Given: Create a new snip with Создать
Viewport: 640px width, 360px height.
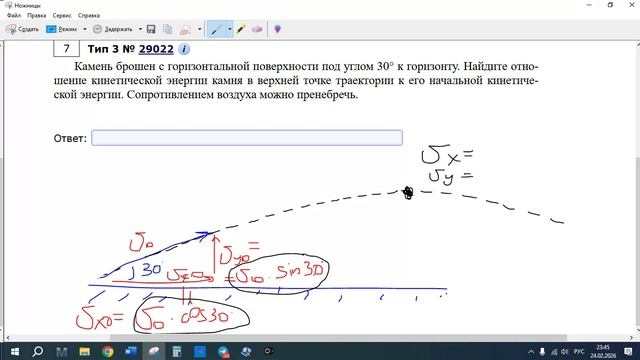Looking at the screenshot, I should 22,29.
